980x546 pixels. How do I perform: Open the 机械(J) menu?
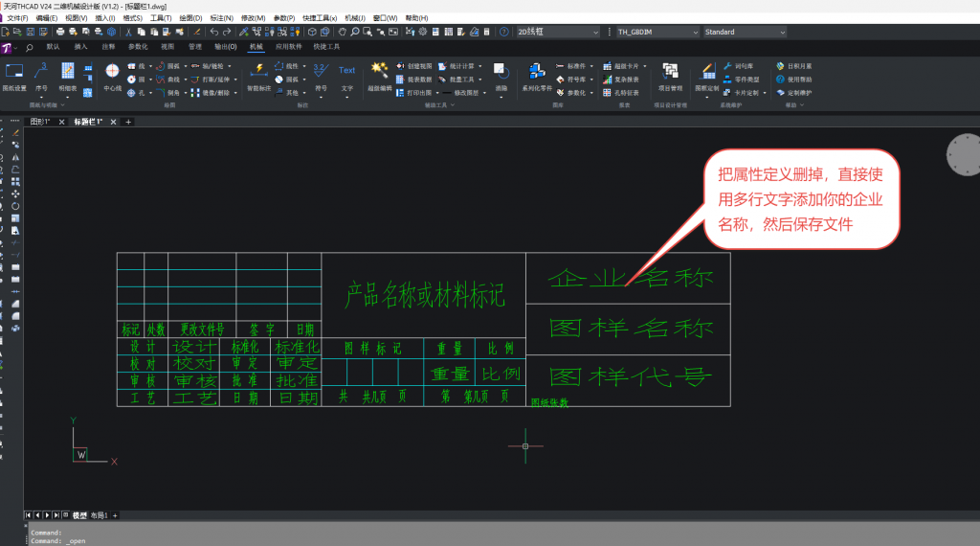pyautogui.click(x=355, y=18)
